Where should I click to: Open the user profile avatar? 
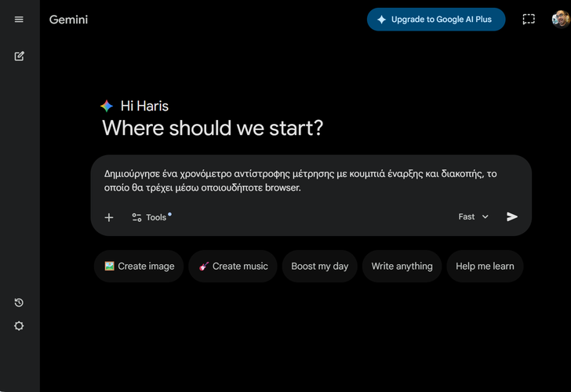(x=560, y=19)
